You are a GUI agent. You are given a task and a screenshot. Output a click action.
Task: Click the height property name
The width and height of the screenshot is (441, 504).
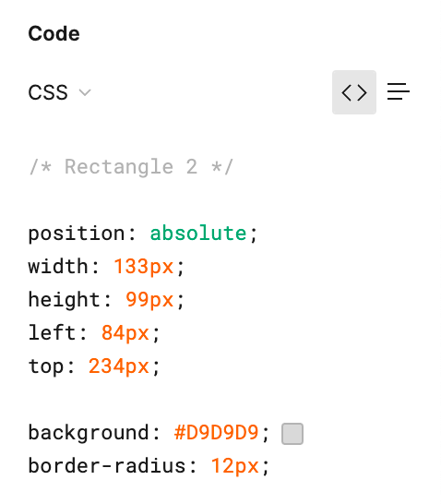pos(64,300)
